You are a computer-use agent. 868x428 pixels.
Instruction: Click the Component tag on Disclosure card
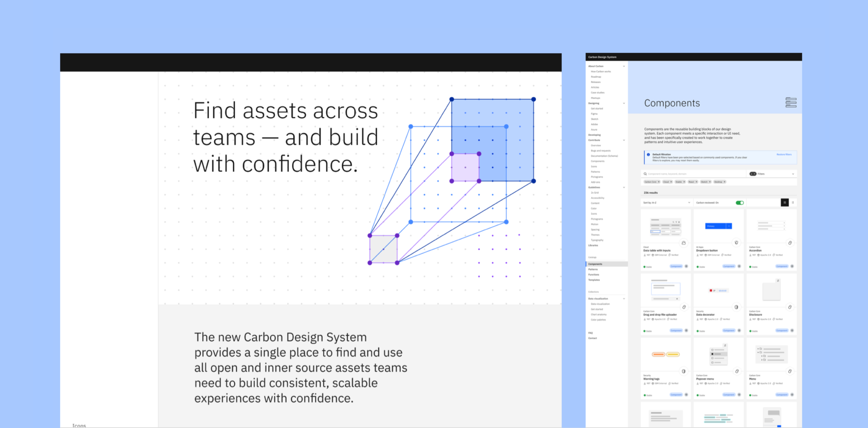tap(782, 330)
